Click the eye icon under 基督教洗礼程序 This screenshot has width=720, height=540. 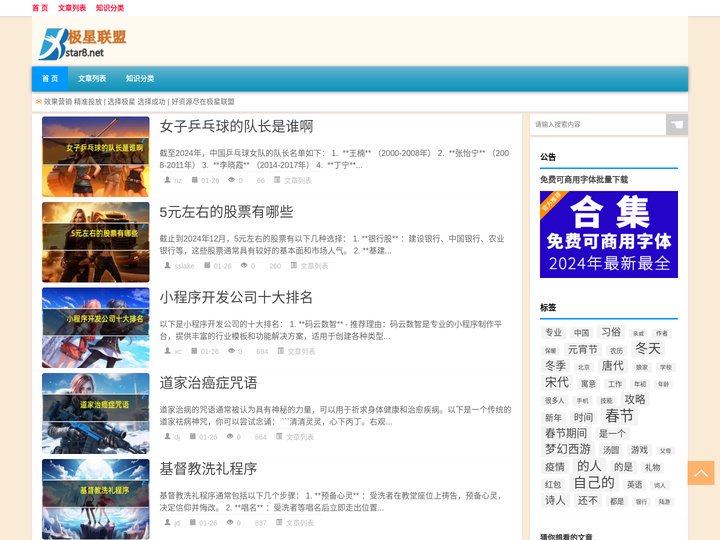(x=230, y=522)
